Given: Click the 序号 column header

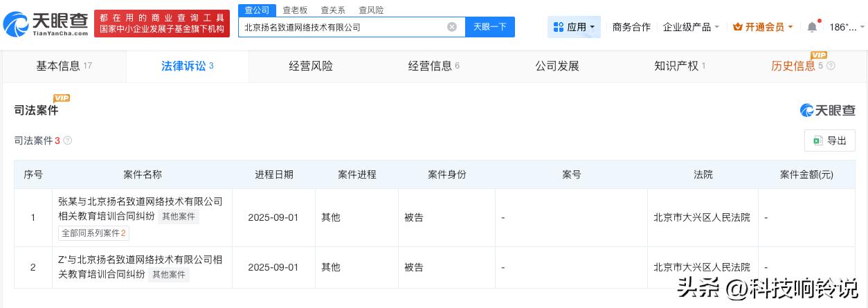Looking at the screenshot, I should 33,174.
